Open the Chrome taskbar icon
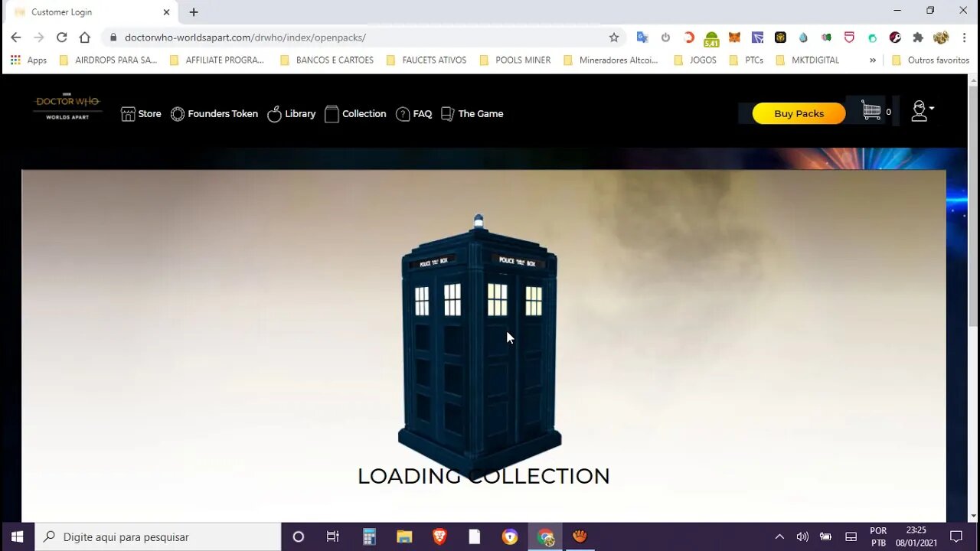The height and width of the screenshot is (551, 980). pos(545,536)
